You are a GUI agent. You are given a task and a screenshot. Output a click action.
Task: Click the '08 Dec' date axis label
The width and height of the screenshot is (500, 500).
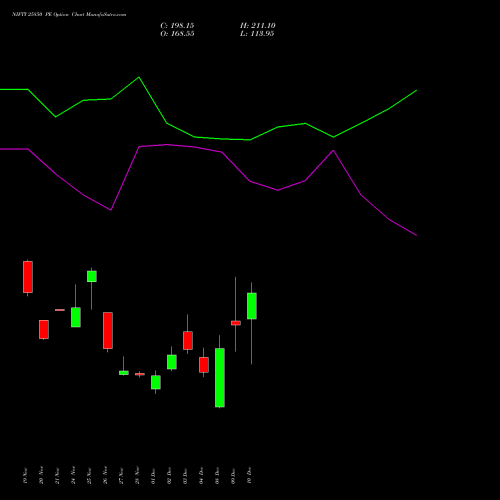(x=218, y=476)
